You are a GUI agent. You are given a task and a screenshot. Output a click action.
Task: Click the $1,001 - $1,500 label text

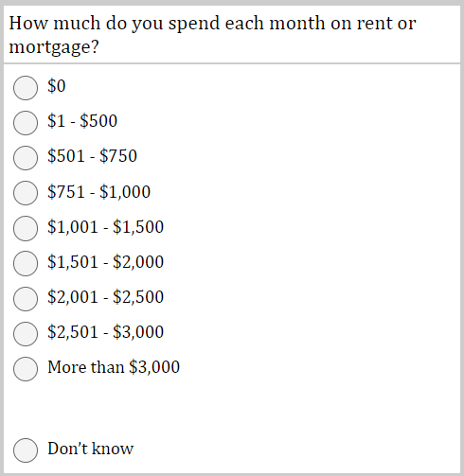tap(105, 227)
